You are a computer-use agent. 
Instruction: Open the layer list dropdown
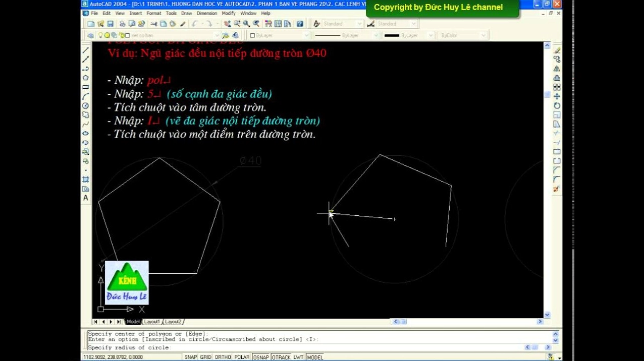click(x=217, y=35)
